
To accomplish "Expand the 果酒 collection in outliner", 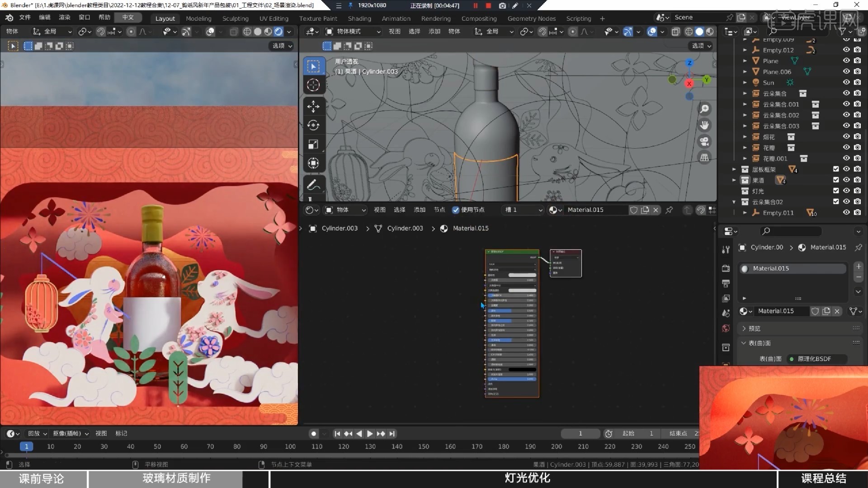I will click(734, 180).
